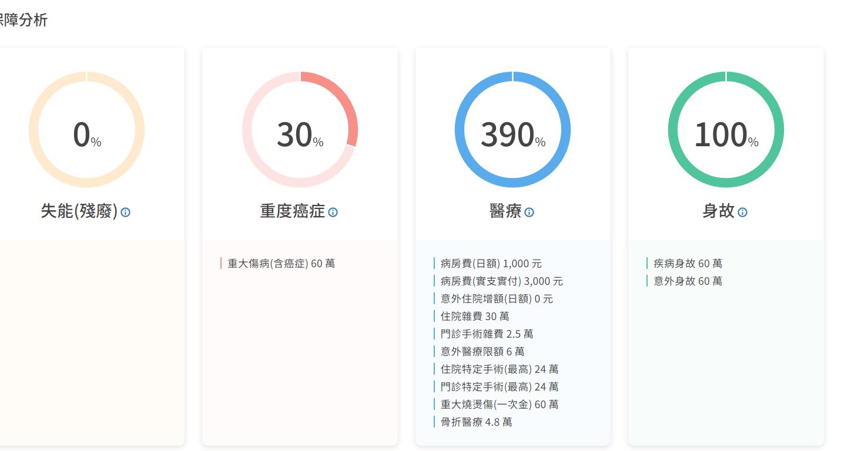The height and width of the screenshot is (451, 868).
Task: Select 意外住院增額(日額) 0 元 item
Action: [x=497, y=299]
